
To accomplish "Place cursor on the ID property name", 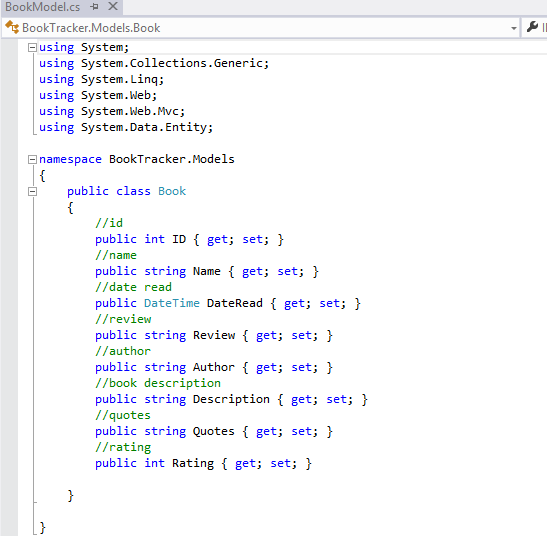I will [179, 239].
